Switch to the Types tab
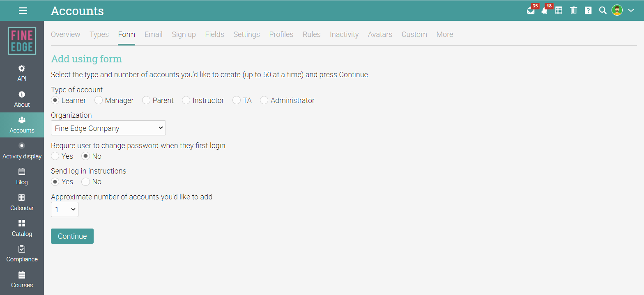This screenshot has width=644, height=295. [x=99, y=34]
